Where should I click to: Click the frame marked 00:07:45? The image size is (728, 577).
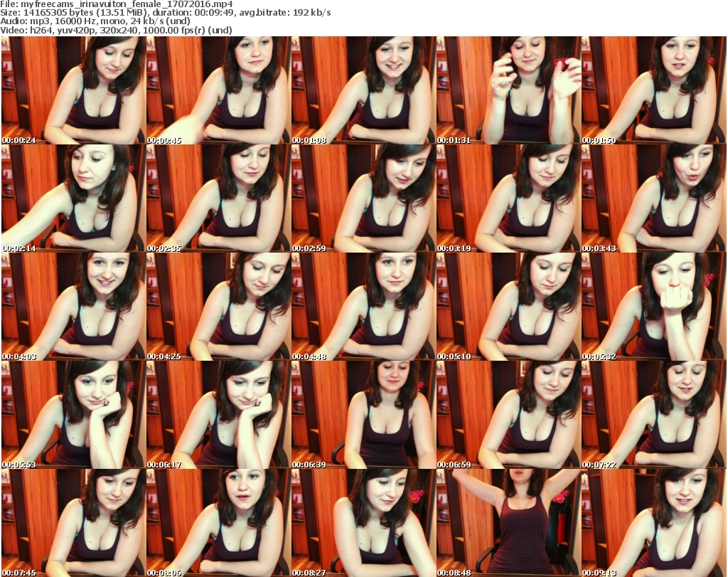click(73, 523)
